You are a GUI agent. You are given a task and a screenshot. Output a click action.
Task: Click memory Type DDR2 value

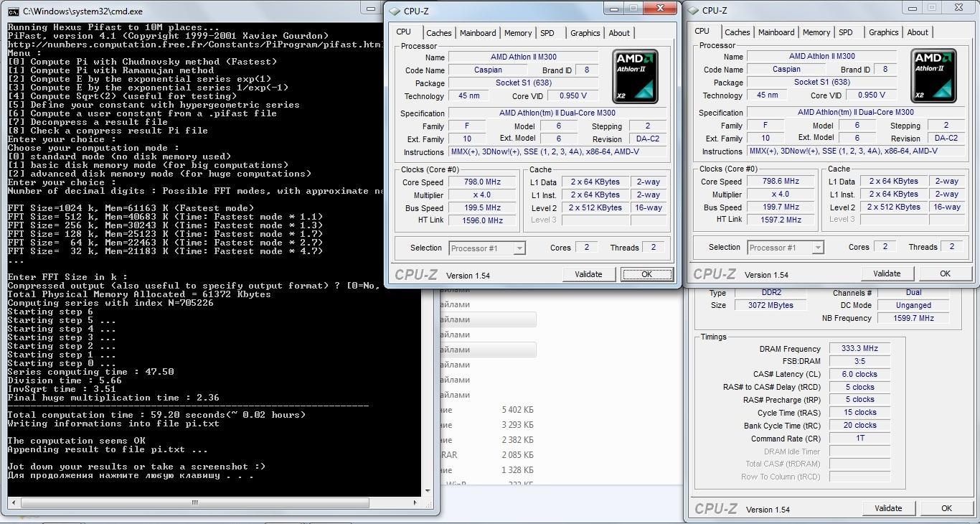point(771,293)
